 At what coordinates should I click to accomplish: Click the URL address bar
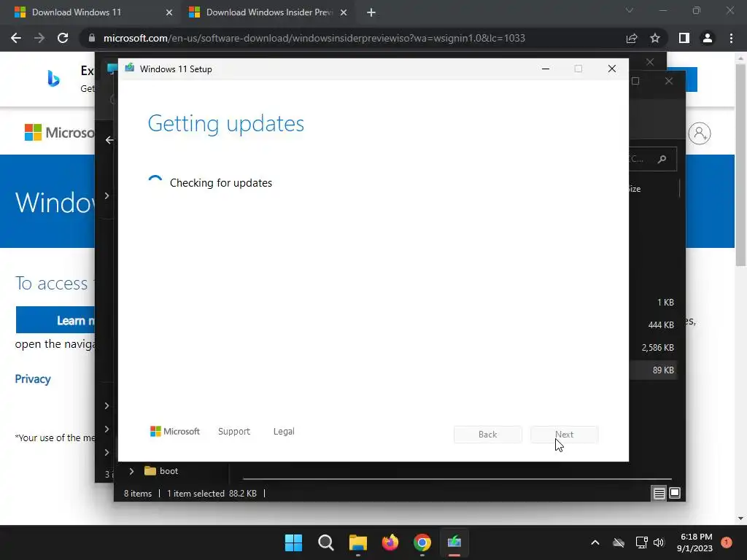pyautogui.click(x=314, y=38)
